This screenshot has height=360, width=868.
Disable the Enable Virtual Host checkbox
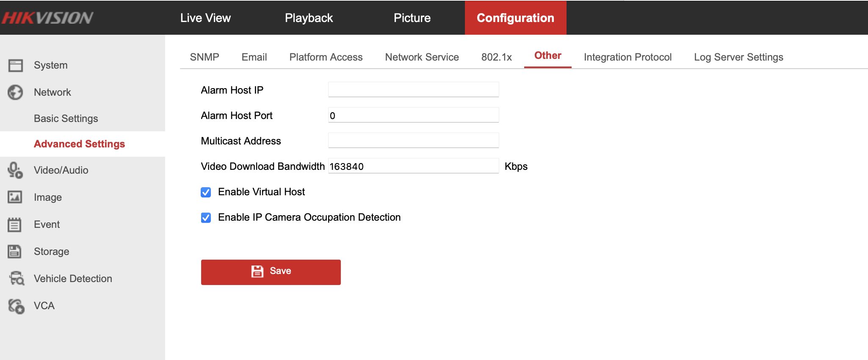pyautogui.click(x=206, y=192)
